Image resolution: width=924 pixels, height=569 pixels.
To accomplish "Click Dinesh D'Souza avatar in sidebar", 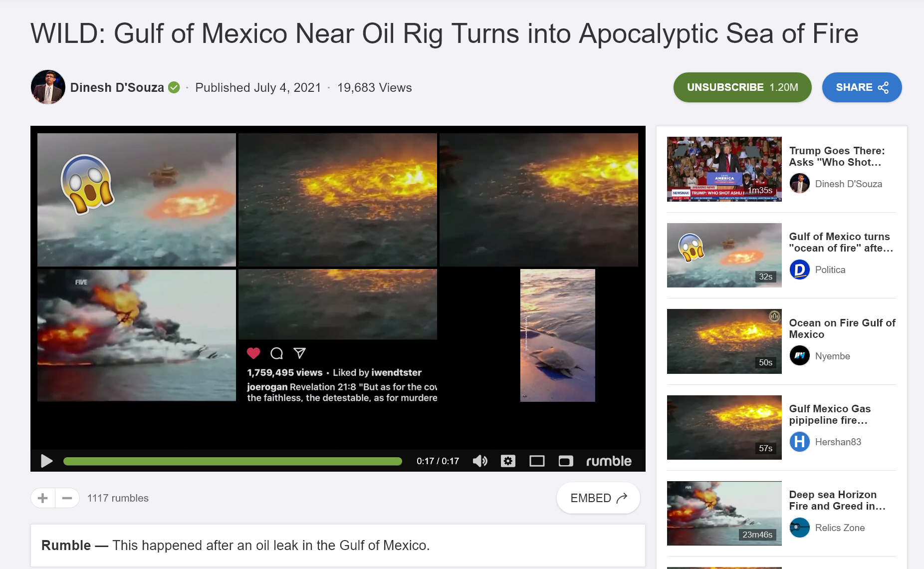I will [799, 183].
